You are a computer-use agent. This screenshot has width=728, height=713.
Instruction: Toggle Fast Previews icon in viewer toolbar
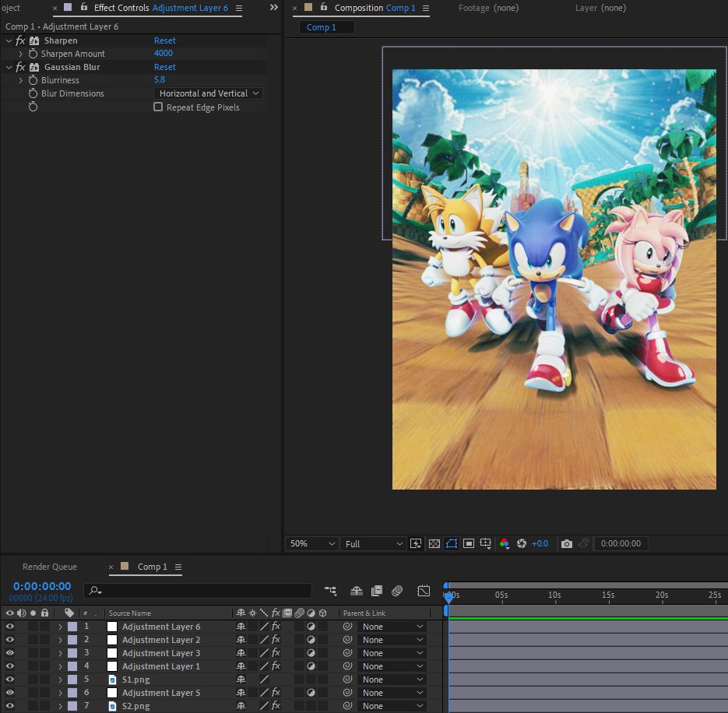point(416,543)
